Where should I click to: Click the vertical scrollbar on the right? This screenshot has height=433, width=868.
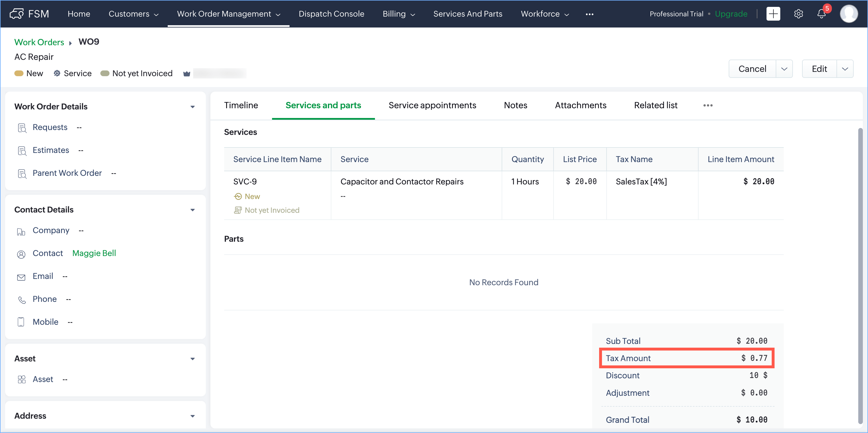tap(860, 276)
